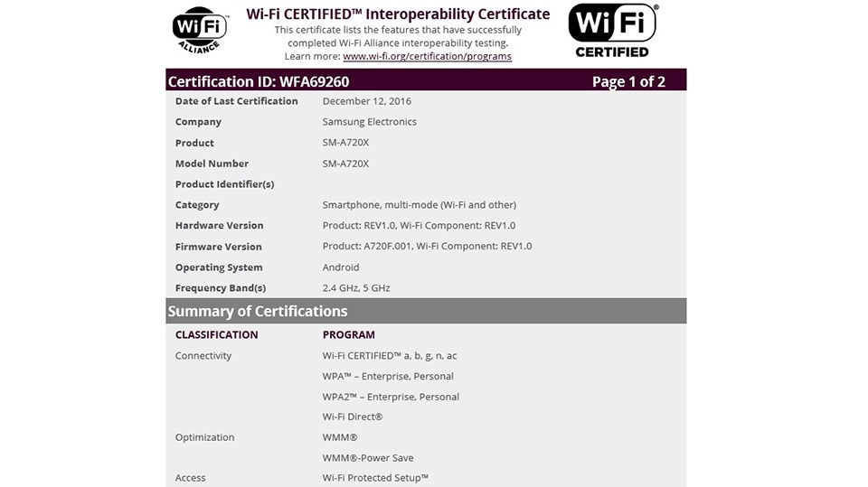Image resolution: width=868 pixels, height=487 pixels.
Task: Select the Wi-Fi Direct program entry
Action: coord(352,417)
